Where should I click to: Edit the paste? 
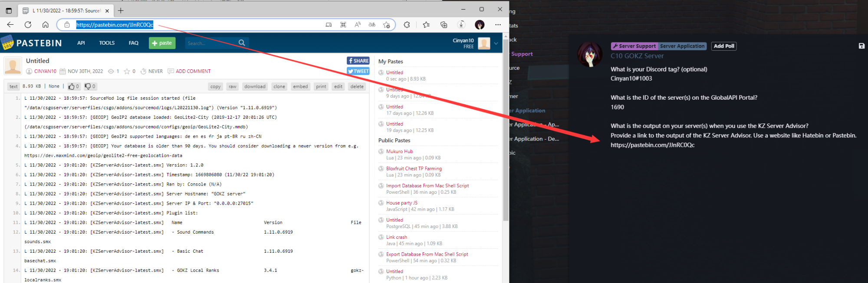339,86
